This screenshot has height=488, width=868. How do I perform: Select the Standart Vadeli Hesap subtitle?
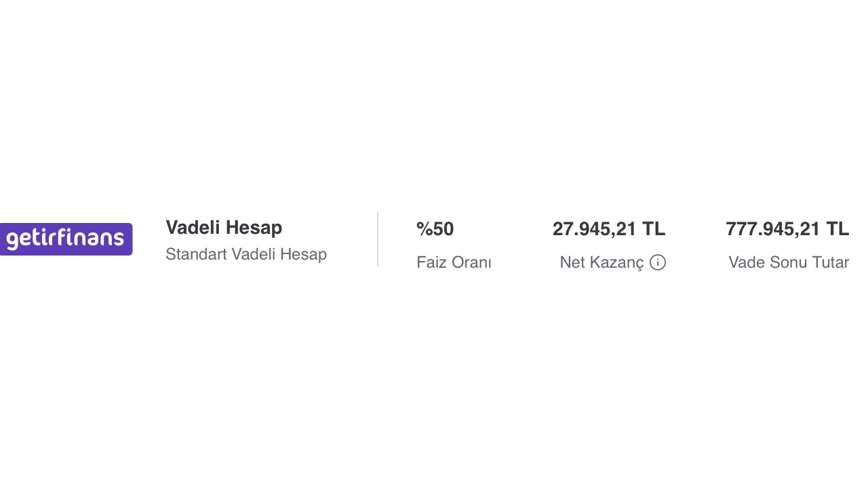coord(246,255)
